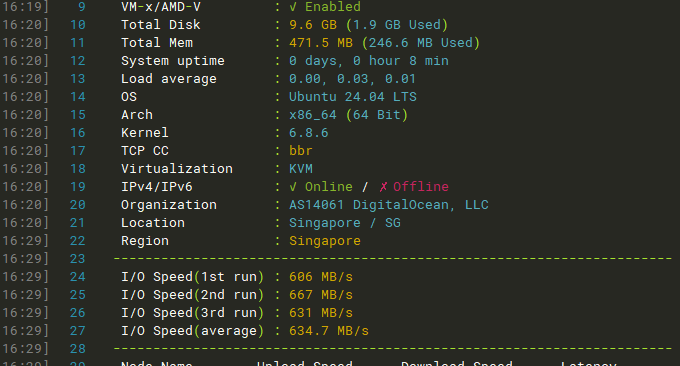Click the 'System uptime' label
The width and height of the screenshot is (680, 366).
173,61
